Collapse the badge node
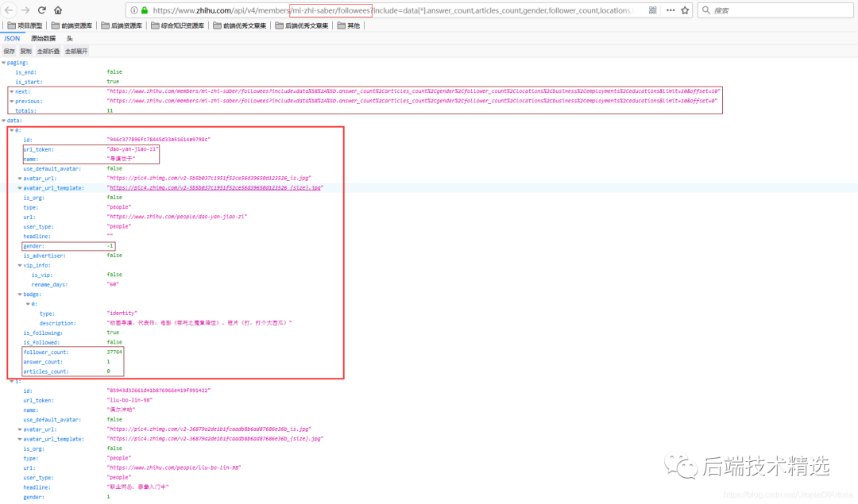Screen dimensions: 858x504 pos(20,294)
